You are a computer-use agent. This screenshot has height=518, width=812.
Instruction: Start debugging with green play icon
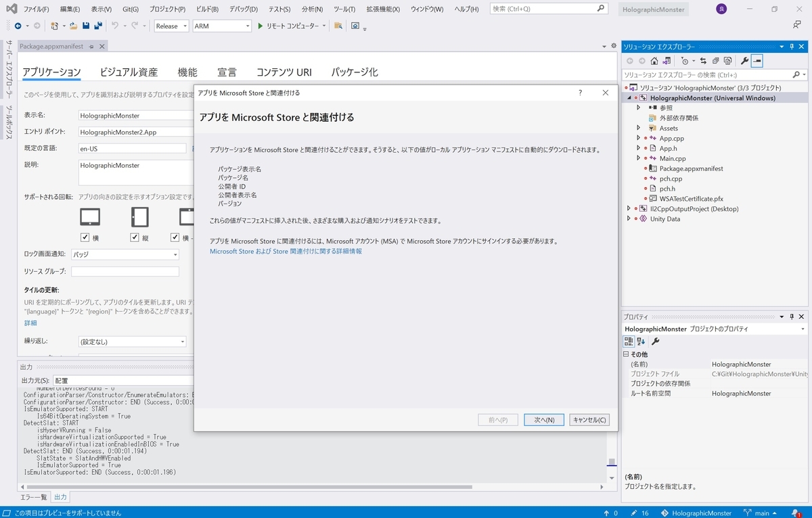(x=261, y=26)
